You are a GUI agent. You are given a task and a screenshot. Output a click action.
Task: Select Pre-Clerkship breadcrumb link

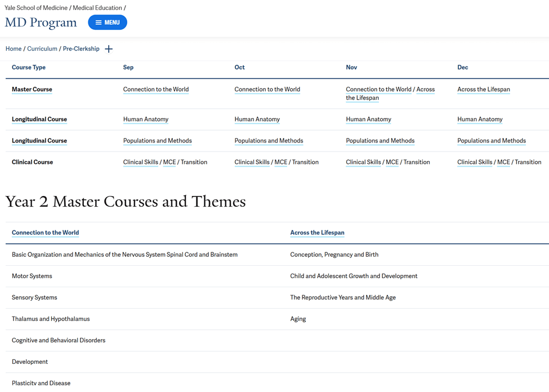pos(81,48)
